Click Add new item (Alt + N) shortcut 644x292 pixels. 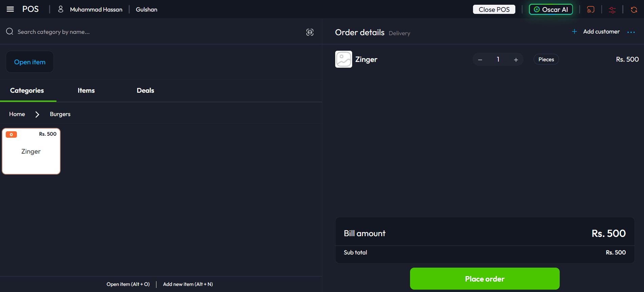188,284
